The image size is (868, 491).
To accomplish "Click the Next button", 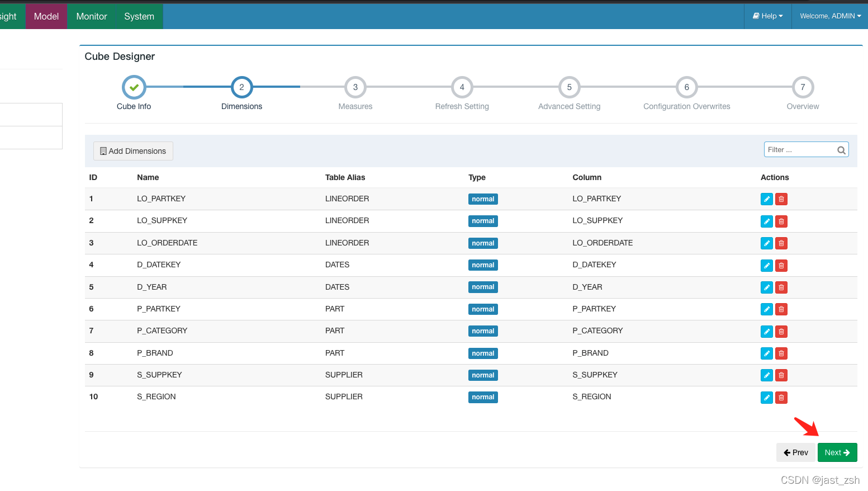I will (x=837, y=452).
